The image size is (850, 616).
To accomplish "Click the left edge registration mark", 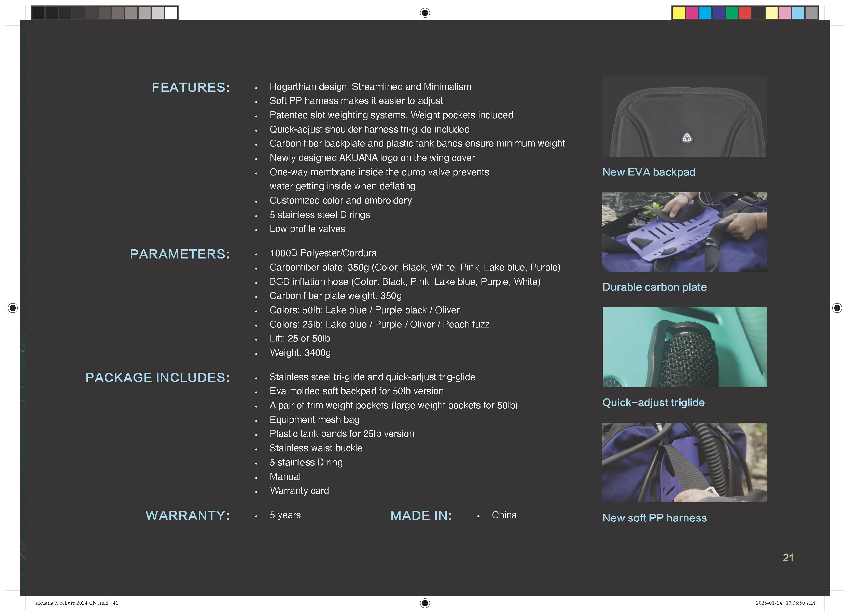I will (13, 308).
